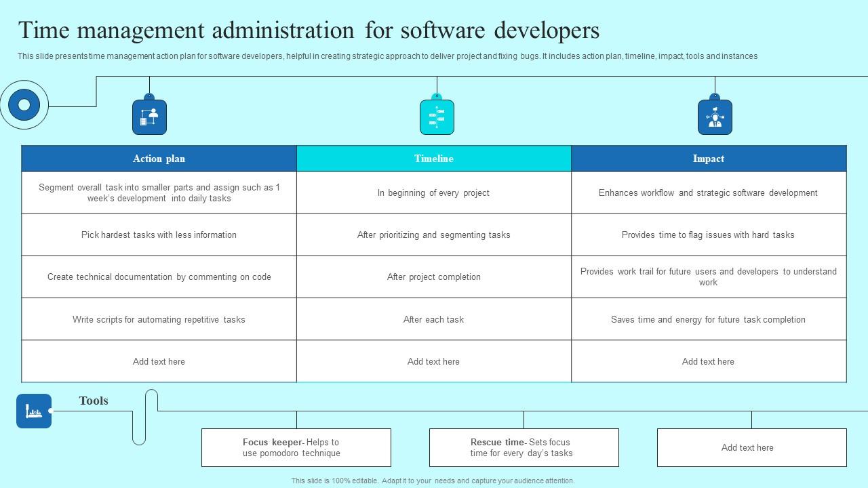868x488 pixels.
Task: Click the teal Timeline flowchart icon
Action: [x=436, y=117]
